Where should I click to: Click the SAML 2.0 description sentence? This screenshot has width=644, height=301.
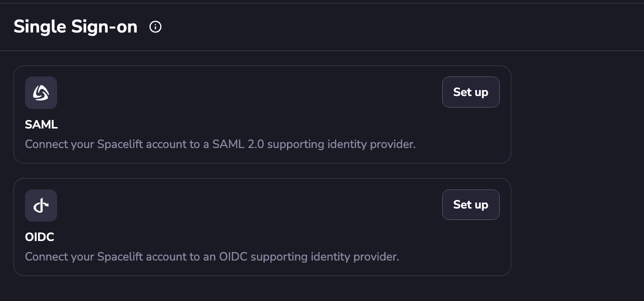point(220,144)
